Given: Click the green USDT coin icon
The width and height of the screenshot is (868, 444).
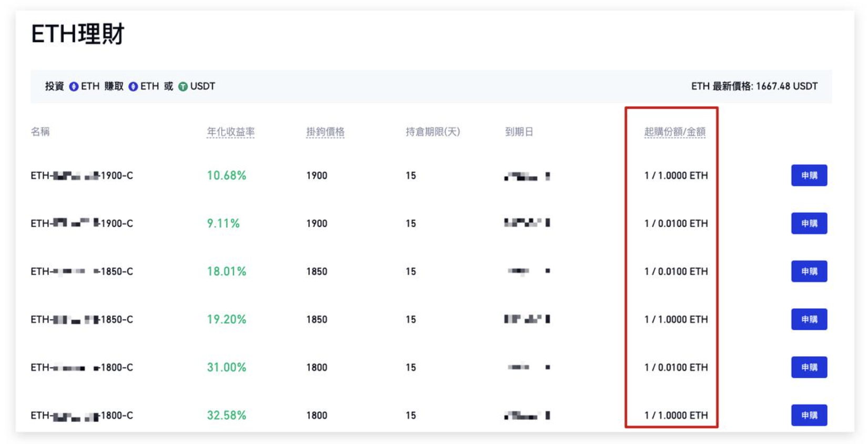Looking at the screenshot, I should point(183,86).
